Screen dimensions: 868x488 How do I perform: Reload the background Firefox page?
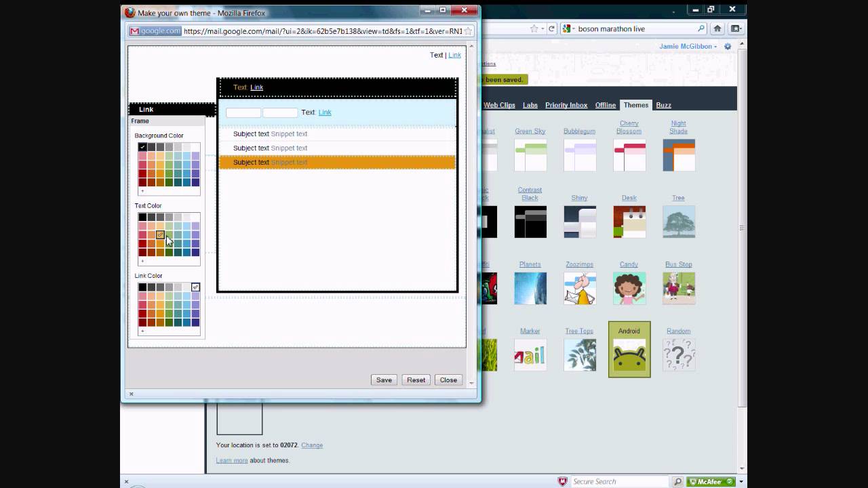[x=552, y=28]
